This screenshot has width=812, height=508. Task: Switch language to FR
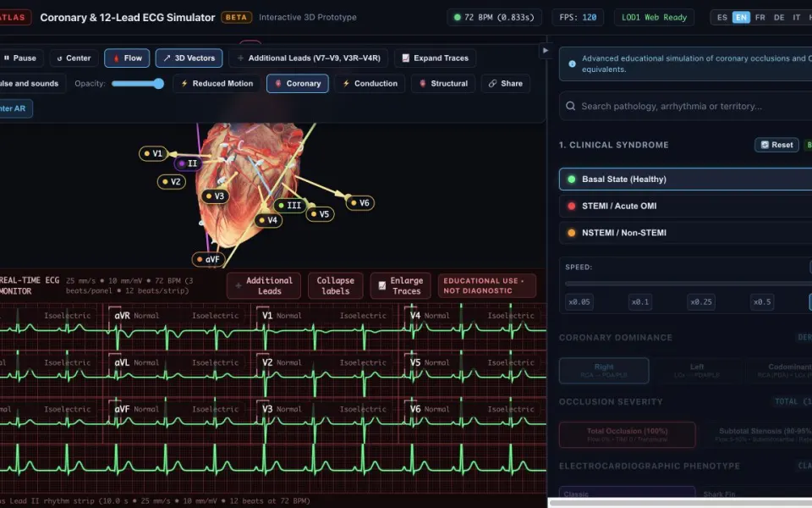pos(760,17)
